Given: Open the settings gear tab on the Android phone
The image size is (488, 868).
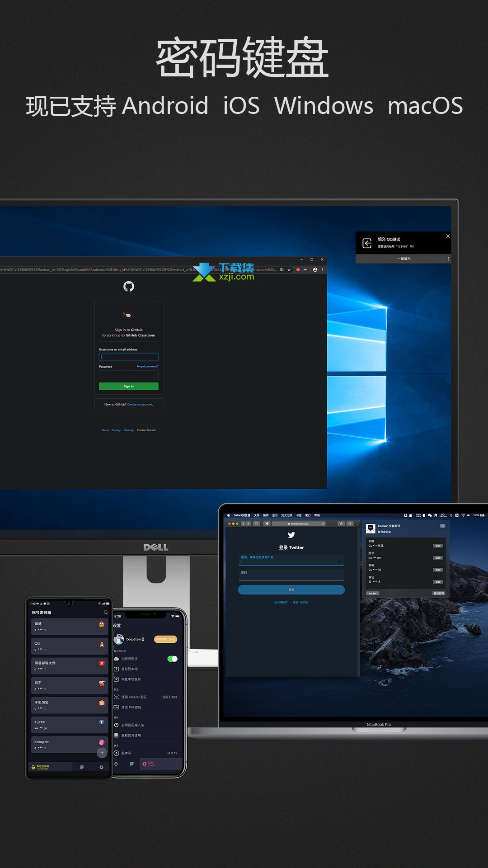Looking at the screenshot, I should click(x=101, y=767).
